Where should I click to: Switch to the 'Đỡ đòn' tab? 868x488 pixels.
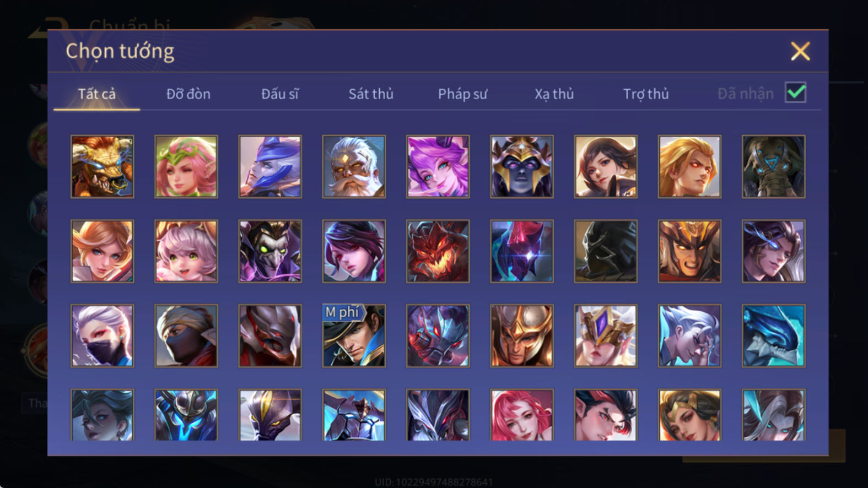point(188,94)
